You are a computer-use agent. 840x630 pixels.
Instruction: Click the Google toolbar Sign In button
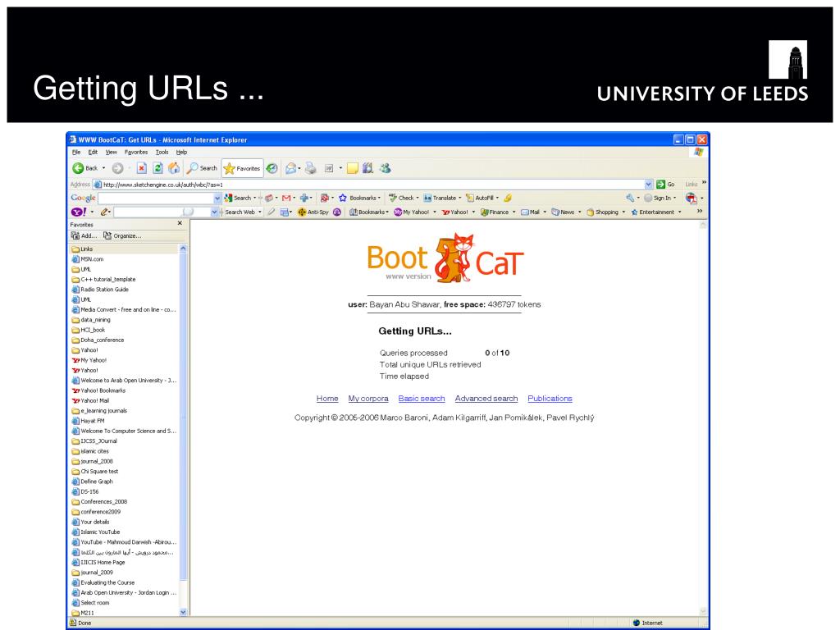coord(658,199)
